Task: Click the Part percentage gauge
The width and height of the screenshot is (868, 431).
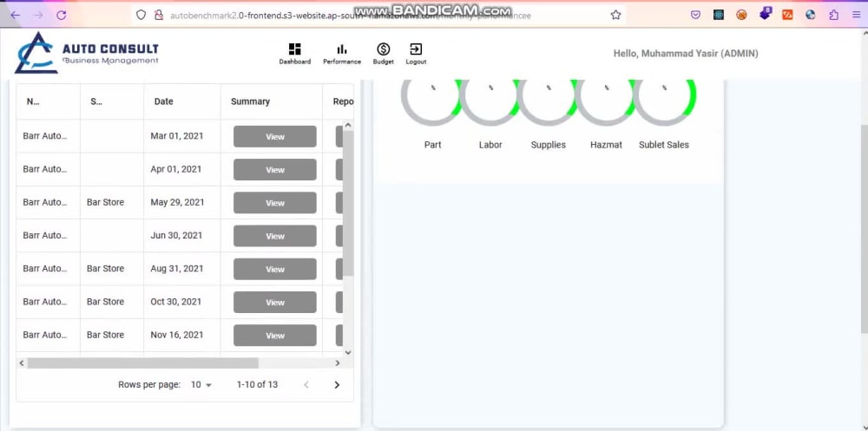Action: pyautogui.click(x=433, y=95)
